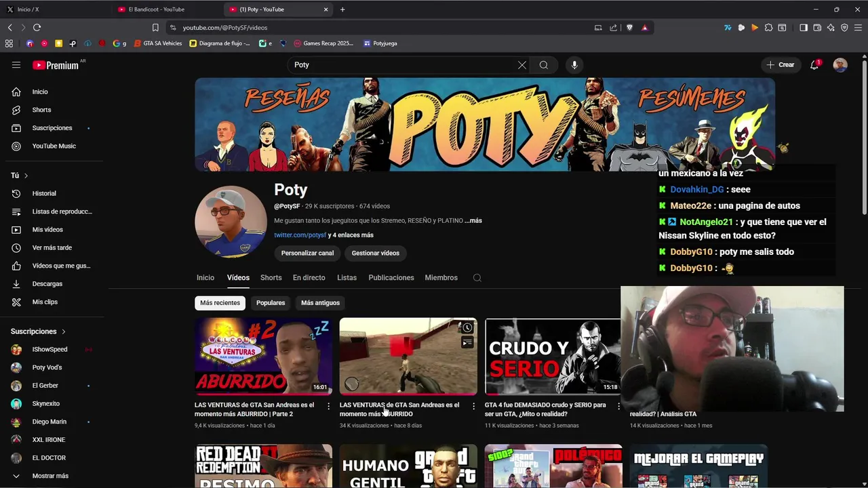Select the Más recientes filter chip
Image resolution: width=868 pixels, height=488 pixels.
click(x=220, y=303)
